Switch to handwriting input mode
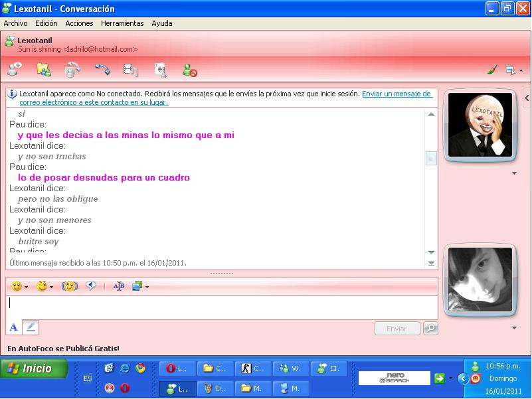The height and width of the screenshot is (399, 532). click(x=31, y=327)
